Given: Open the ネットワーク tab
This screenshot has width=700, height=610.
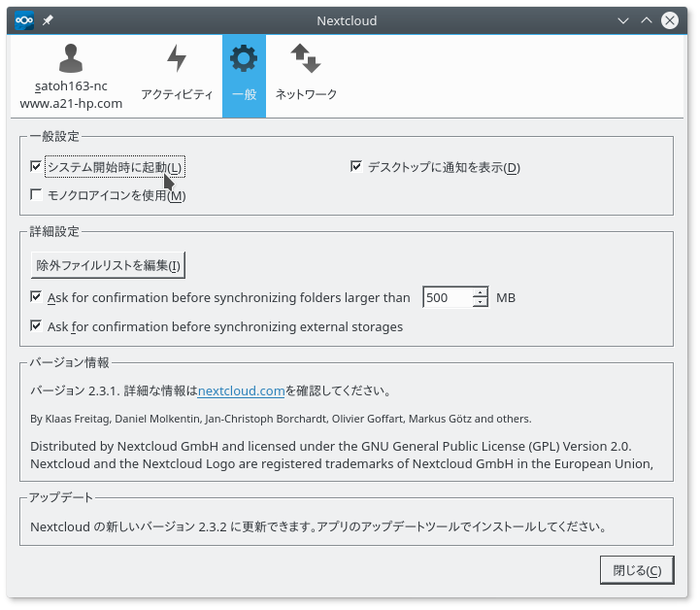Looking at the screenshot, I should (306, 77).
